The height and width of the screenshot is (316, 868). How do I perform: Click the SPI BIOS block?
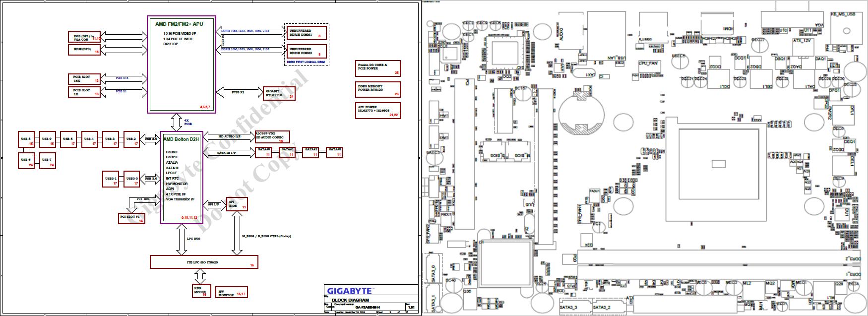(237, 204)
